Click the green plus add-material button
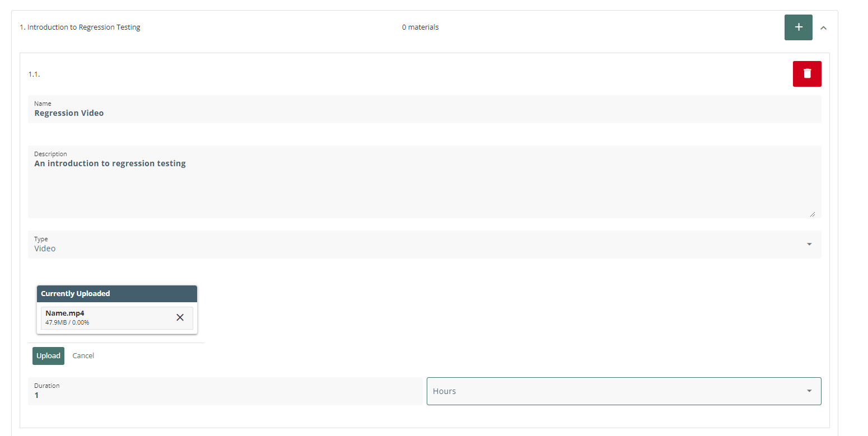The width and height of the screenshot is (868, 436). click(798, 27)
